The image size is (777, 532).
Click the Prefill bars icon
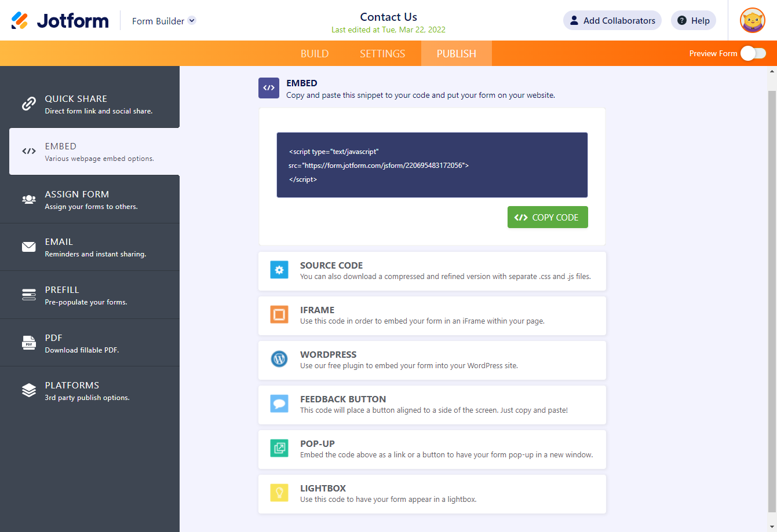pyautogui.click(x=29, y=295)
